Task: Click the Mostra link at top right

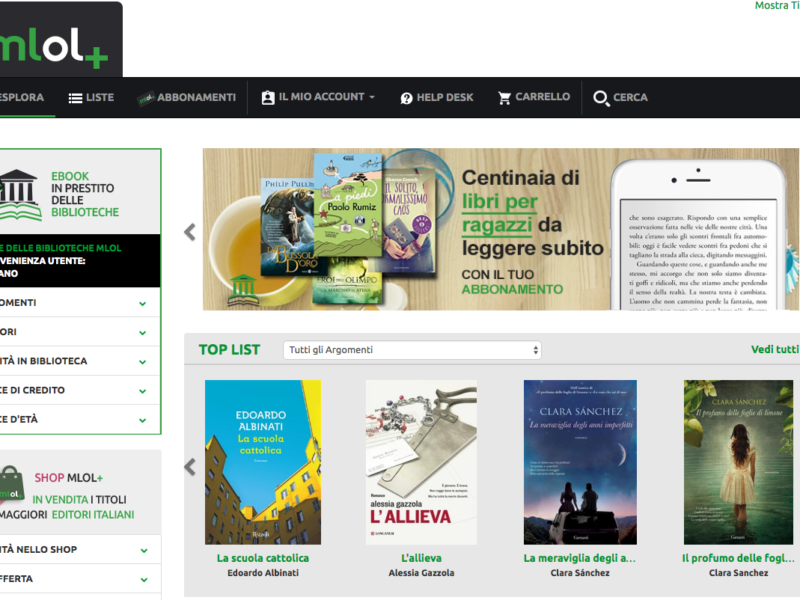Action: [x=777, y=6]
